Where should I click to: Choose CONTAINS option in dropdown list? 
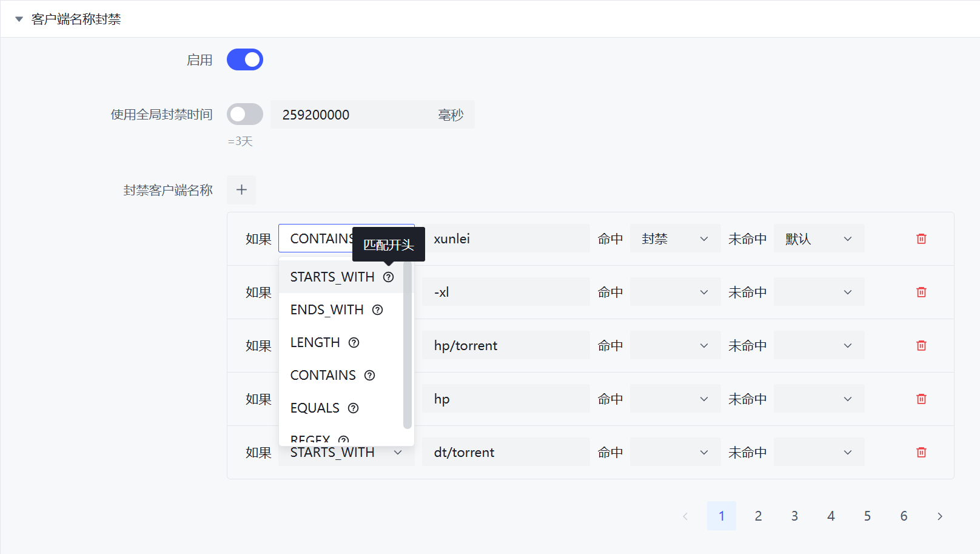[323, 376]
